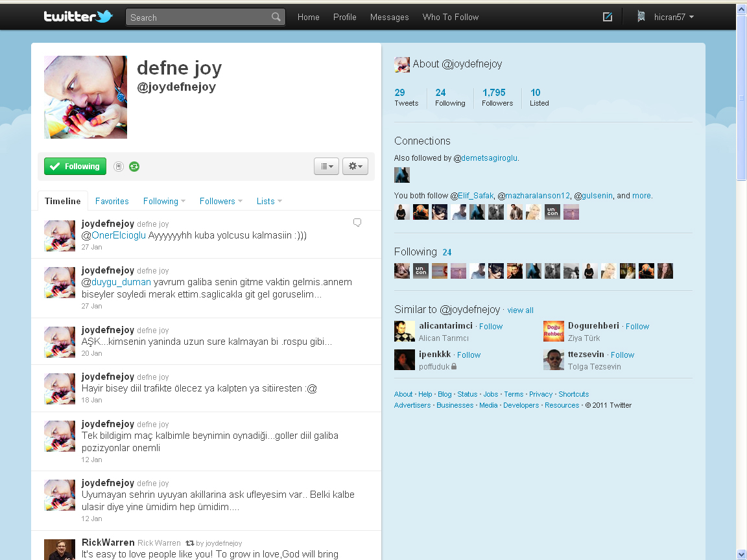Open Messages in the top navigation
The height and width of the screenshot is (560, 747).
[x=389, y=17]
